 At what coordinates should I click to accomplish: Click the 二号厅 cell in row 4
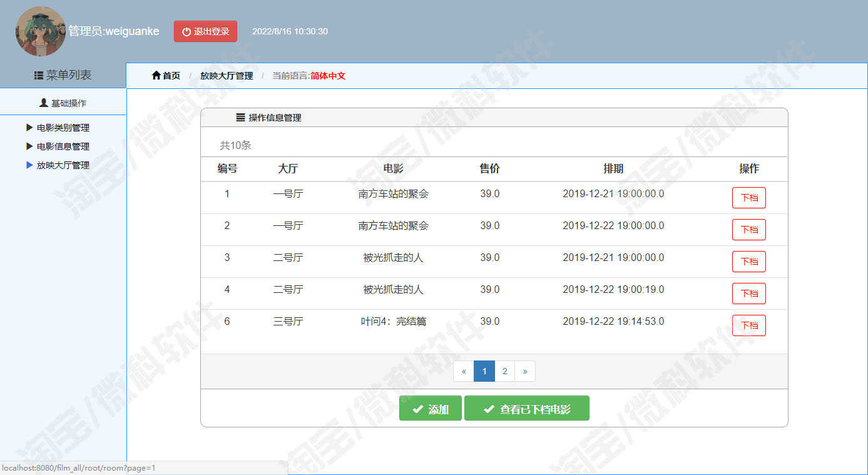(288, 290)
